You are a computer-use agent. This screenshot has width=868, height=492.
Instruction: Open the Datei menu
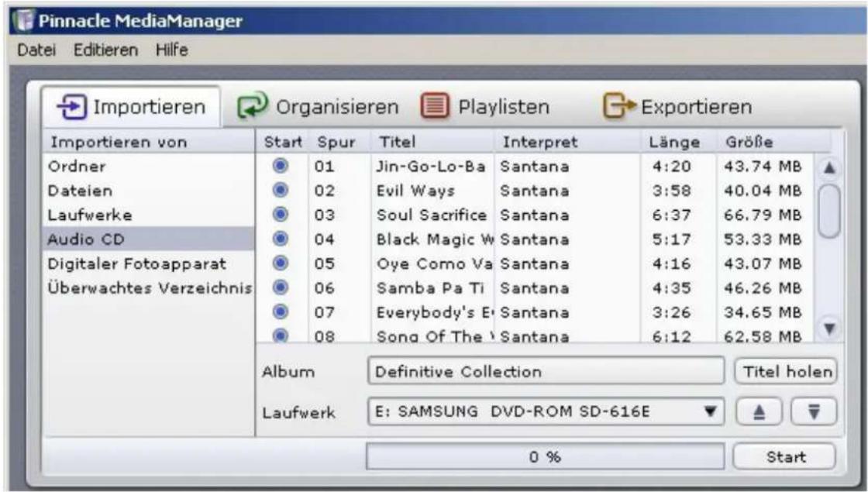coord(36,50)
